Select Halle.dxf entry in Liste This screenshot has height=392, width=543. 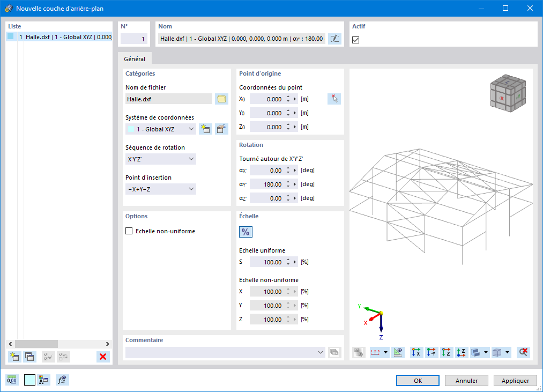(x=59, y=37)
